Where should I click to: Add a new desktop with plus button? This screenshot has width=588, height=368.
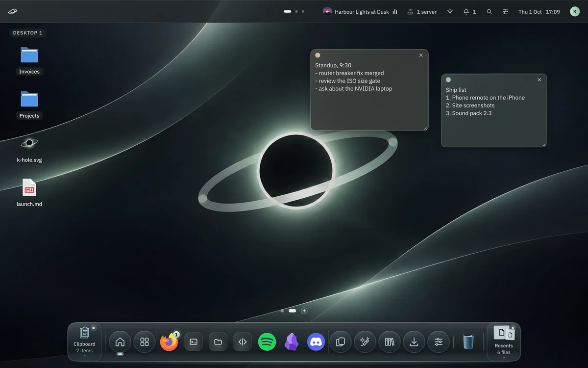[304, 311]
